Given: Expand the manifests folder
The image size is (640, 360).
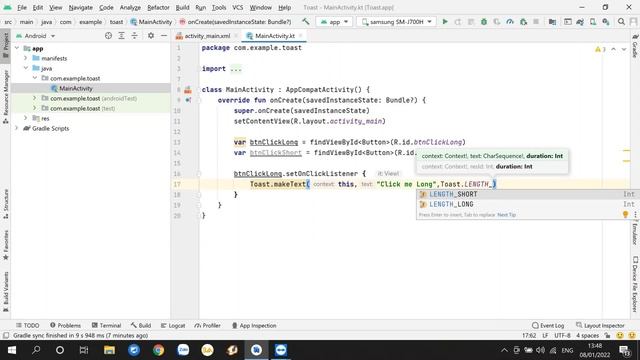Looking at the screenshot, I should point(25,58).
